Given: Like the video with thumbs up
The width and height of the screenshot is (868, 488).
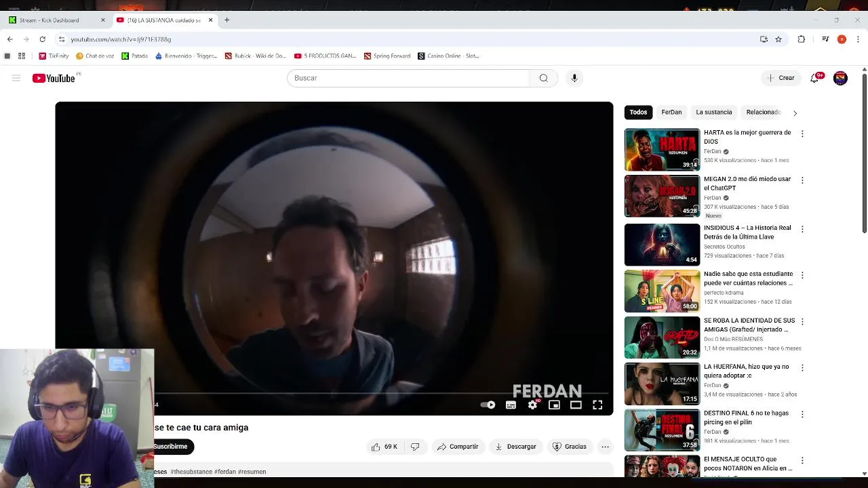Looking at the screenshot, I should click(x=384, y=447).
